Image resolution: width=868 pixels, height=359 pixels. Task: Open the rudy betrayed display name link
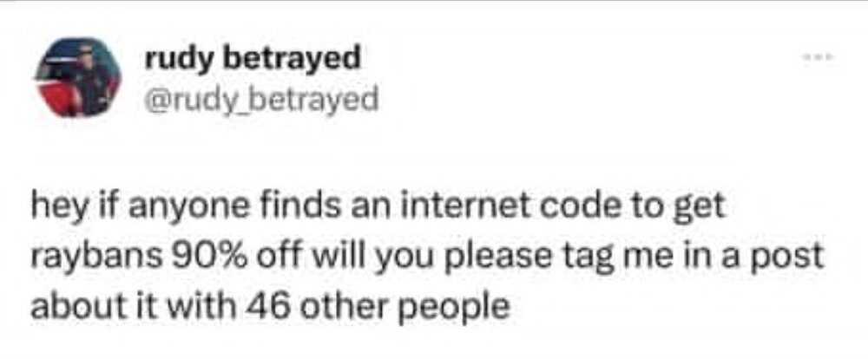pos(253,59)
